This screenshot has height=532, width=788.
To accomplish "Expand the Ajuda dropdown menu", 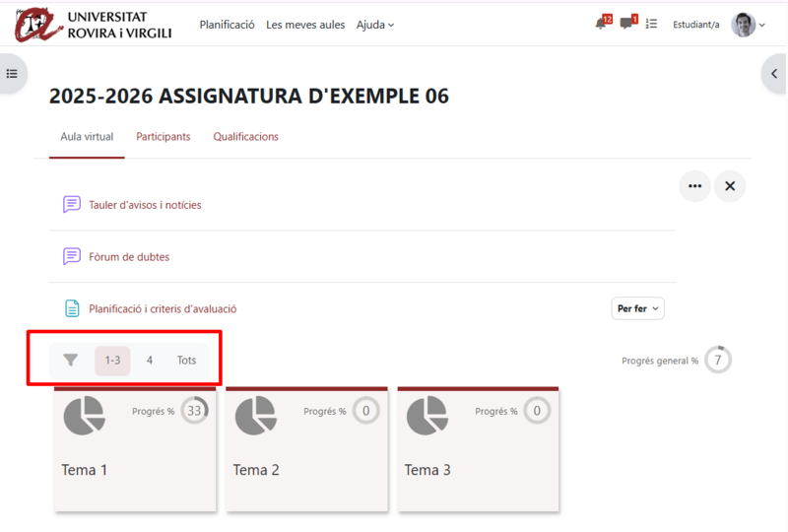I will pos(374,25).
